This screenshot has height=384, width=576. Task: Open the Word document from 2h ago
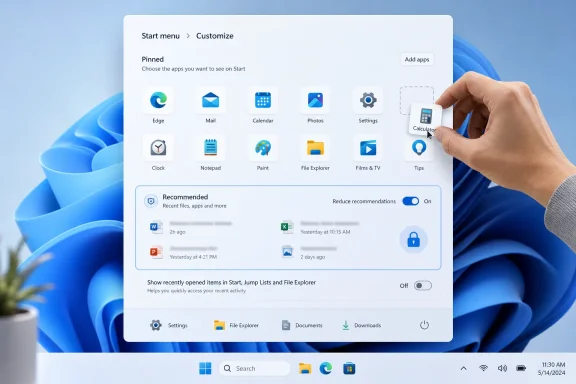191,227
